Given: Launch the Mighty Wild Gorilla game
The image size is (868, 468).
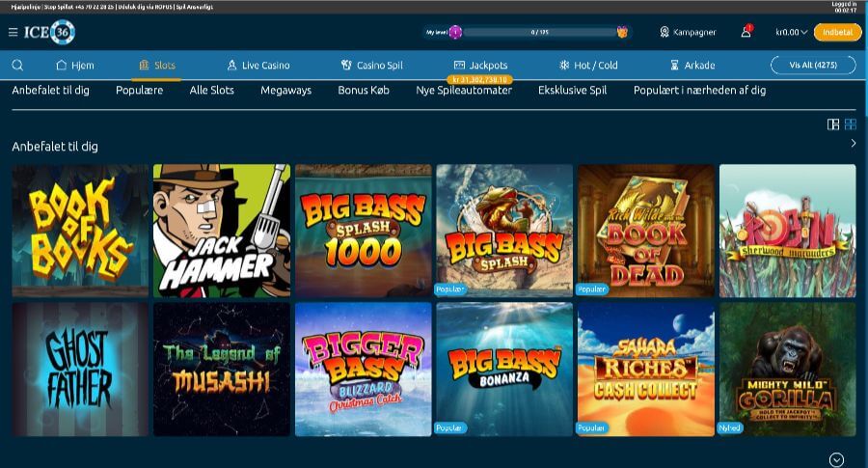Looking at the screenshot, I should [787, 369].
